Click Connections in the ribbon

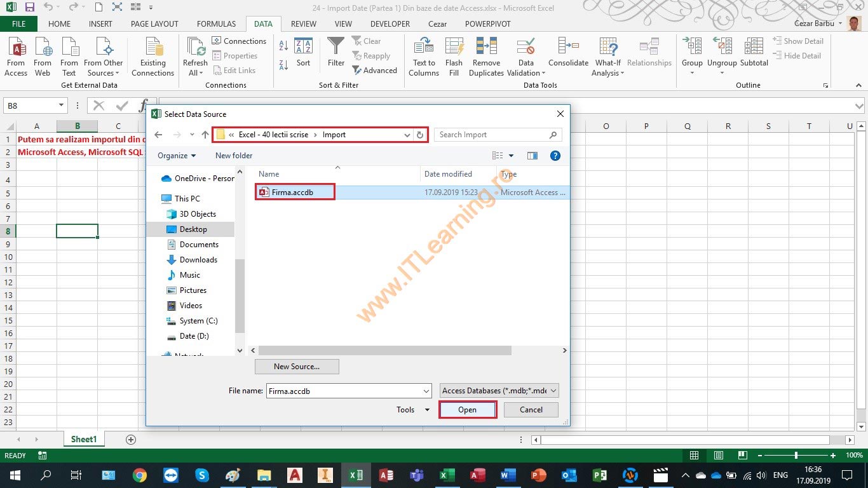pos(239,41)
